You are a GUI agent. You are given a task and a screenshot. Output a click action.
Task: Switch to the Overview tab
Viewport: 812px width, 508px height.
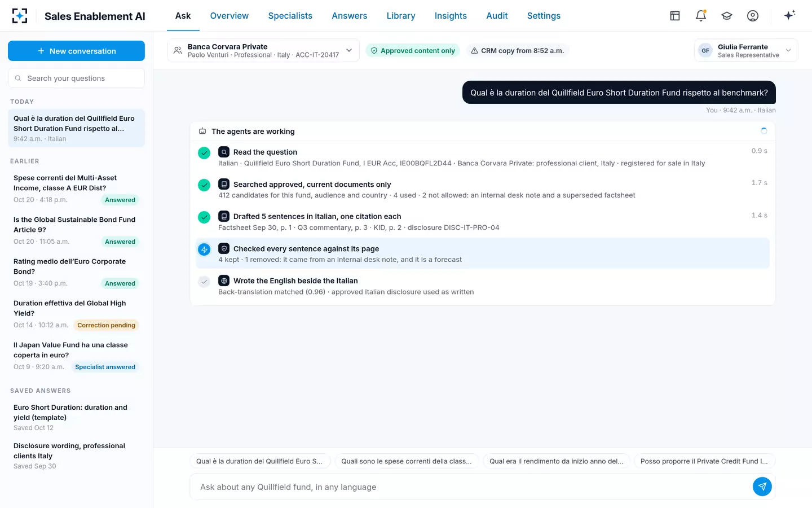230,16
